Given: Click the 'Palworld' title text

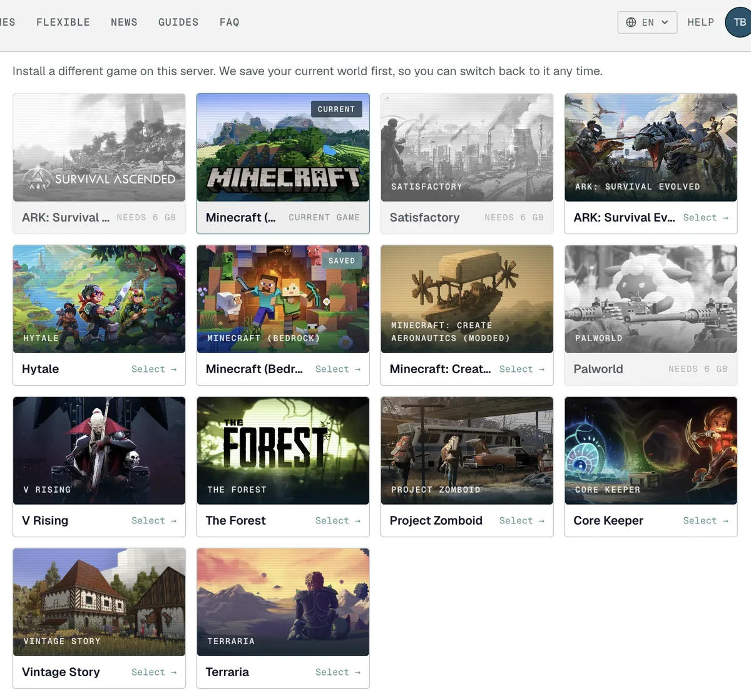Looking at the screenshot, I should pos(598,369).
